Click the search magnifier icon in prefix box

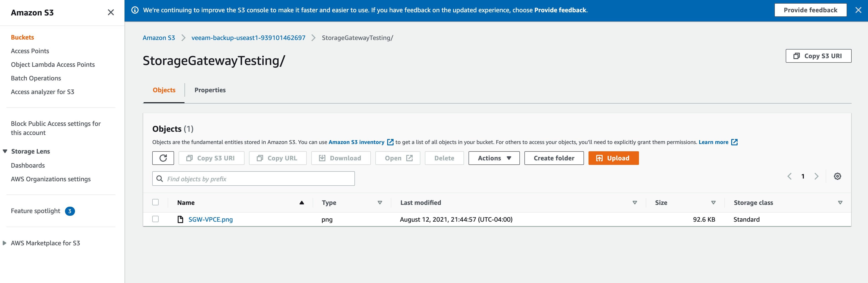pyautogui.click(x=160, y=179)
